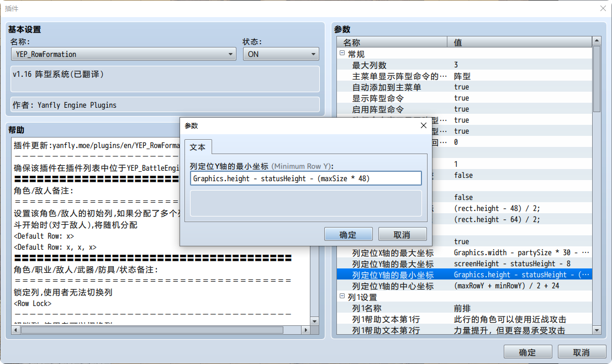The height and width of the screenshot is (364, 612).
Task: Open the 状态 ON dropdown
Action: pos(281,54)
